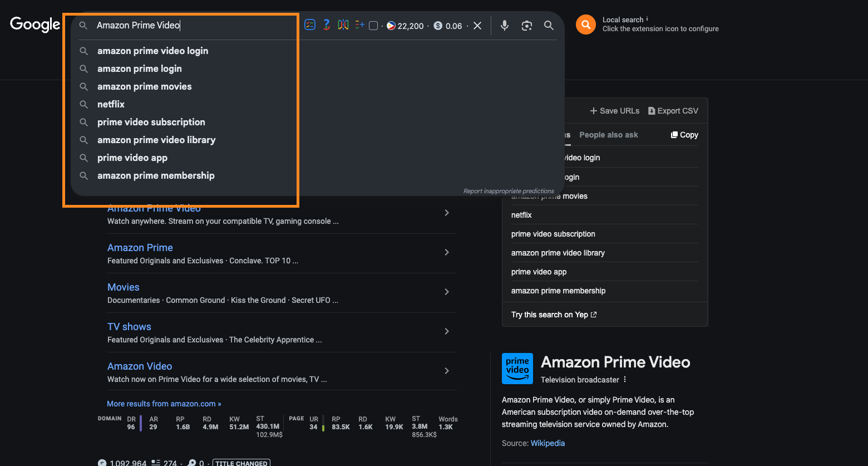The height and width of the screenshot is (466, 868).
Task: Click the Export CSV button
Action: [673, 111]
